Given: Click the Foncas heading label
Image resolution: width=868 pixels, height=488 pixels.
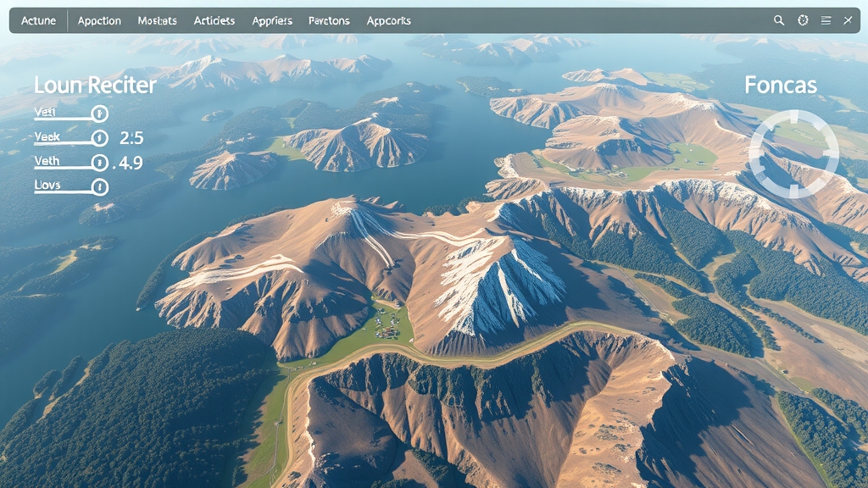Looking at the screenshot, I should pyautogui.click(x=781, y=85).
